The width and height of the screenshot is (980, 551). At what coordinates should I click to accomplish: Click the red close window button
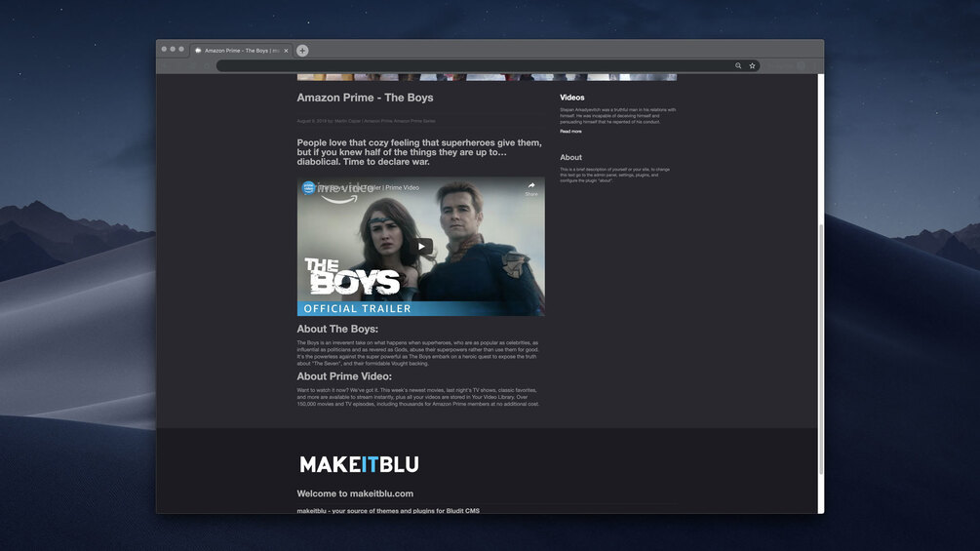(165, 49)
